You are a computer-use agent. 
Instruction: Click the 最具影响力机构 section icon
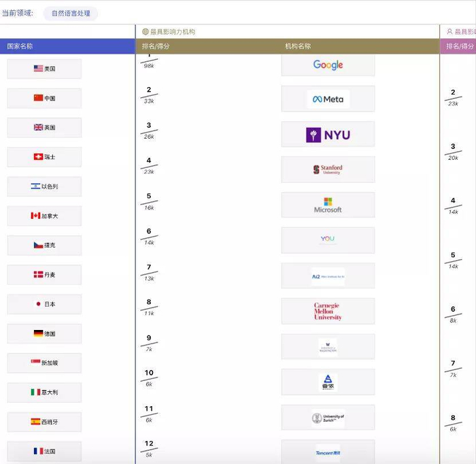[x=146, y=31]
